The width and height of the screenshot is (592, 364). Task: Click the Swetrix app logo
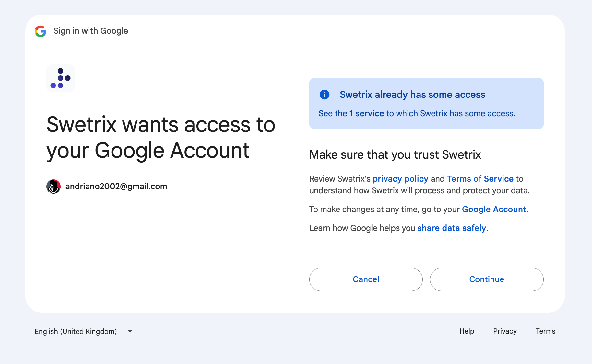coord(61,78)
